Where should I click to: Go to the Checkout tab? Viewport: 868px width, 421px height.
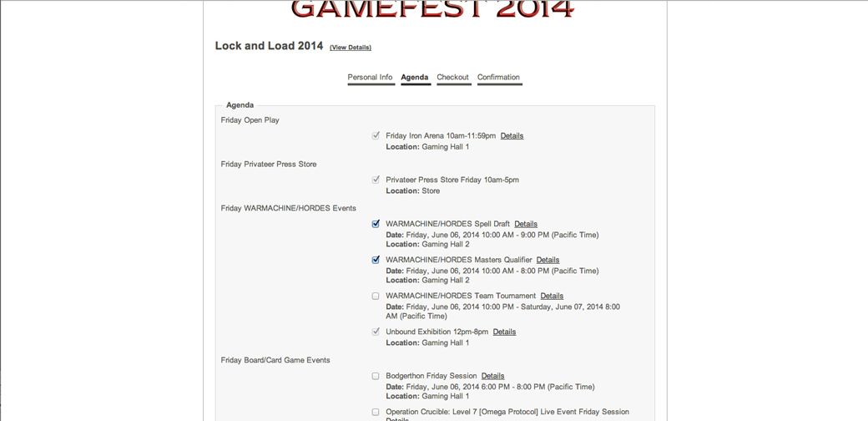pos(452,78)
